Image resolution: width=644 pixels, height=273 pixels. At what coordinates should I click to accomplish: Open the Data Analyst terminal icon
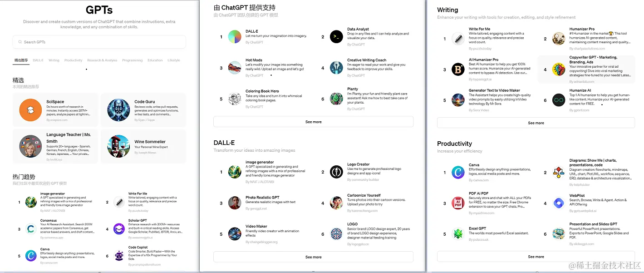(x=336, y=37)
